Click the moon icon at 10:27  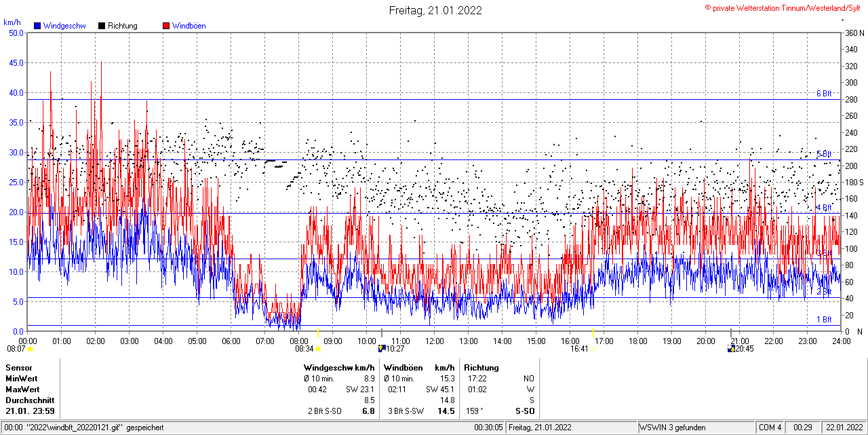382,349
